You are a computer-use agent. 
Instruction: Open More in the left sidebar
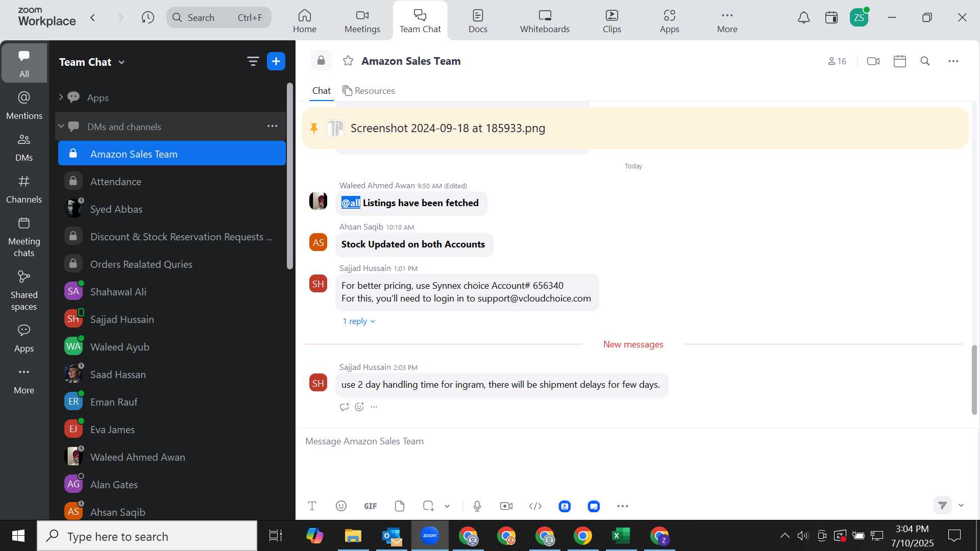24,381
